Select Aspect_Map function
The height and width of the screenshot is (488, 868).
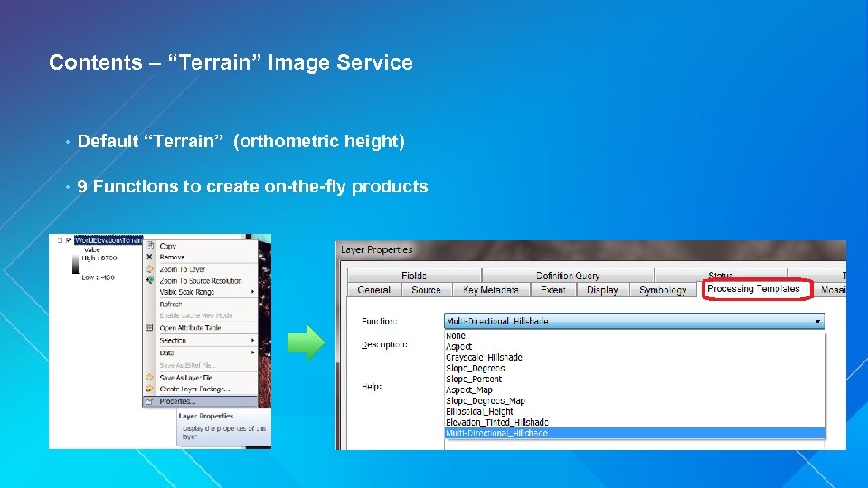pyautogui.click(x=635, y=389)
